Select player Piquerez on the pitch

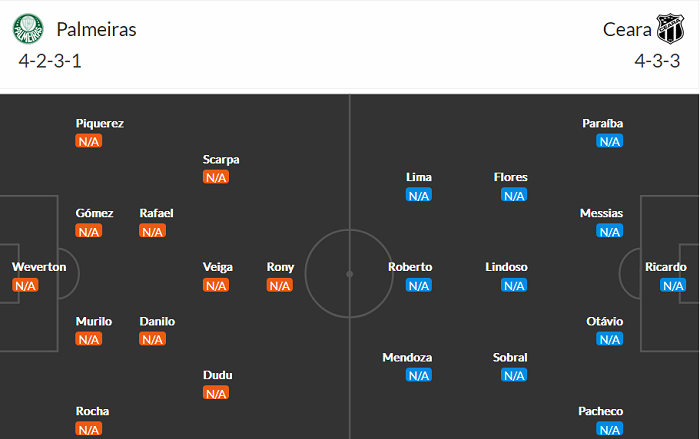pyautogui.click(x=99, y=123)
